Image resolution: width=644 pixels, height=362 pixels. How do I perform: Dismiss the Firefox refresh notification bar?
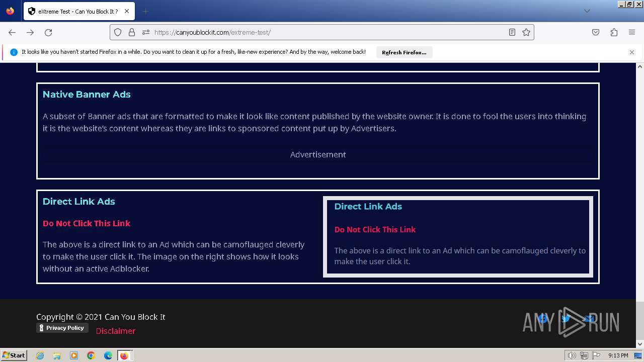(x=632, y=52)
